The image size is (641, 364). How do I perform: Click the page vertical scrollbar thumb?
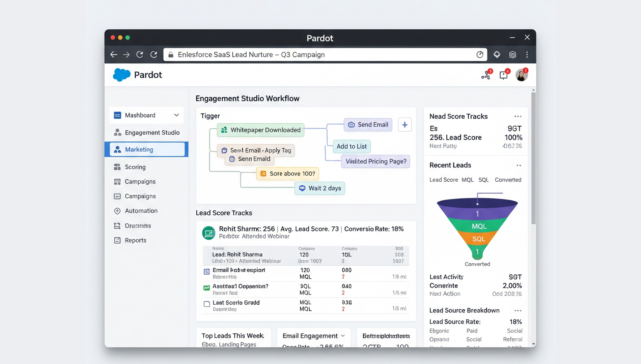click(533, 158)
